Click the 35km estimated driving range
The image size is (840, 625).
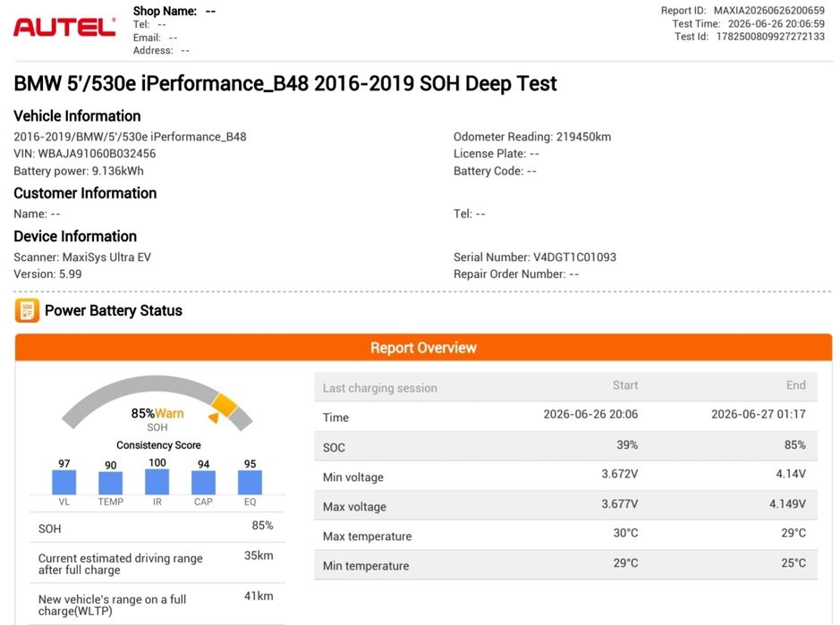tap(259, 555)
